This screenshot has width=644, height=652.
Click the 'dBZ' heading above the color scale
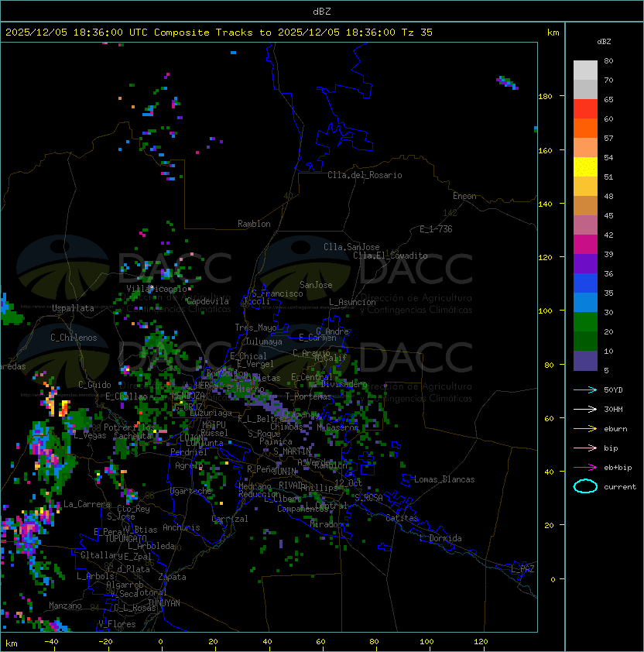tap(604, 42)
